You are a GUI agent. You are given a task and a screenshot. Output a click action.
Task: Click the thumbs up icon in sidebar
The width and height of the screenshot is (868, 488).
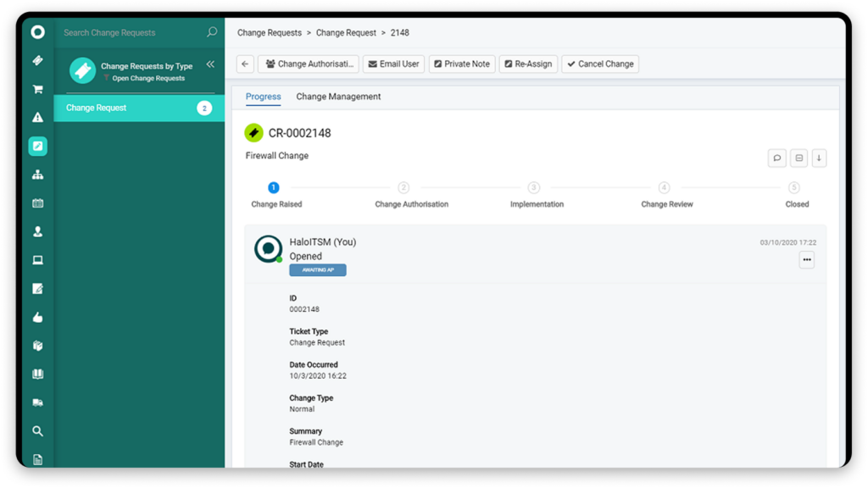point(37,318)
